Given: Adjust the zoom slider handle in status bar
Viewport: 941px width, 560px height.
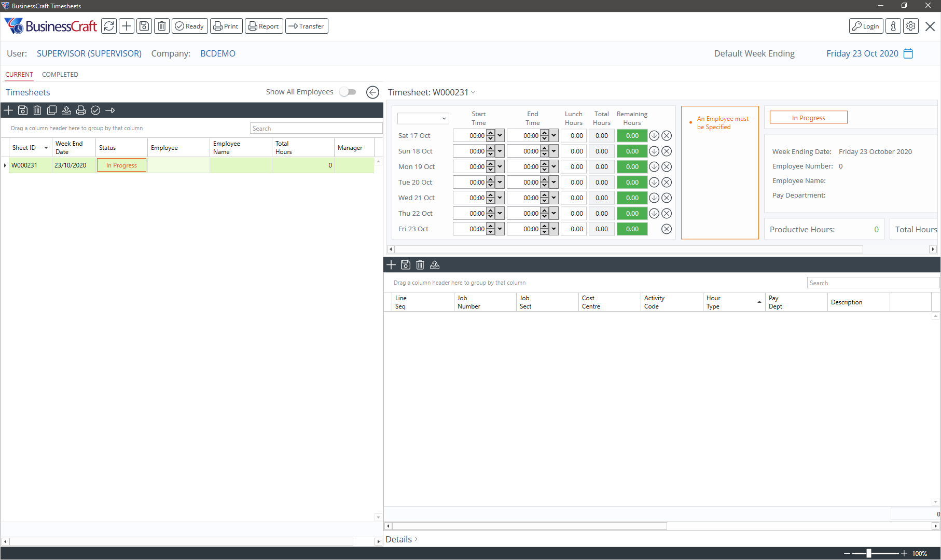Looking at the screenshot, I should coord(869,553).
